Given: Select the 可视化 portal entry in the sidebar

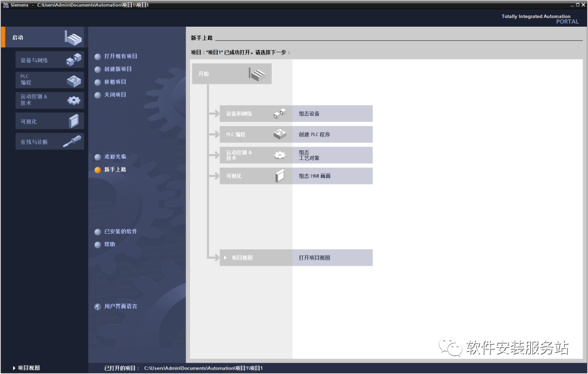Looking at the screenshot, I should tap(50, 121).
